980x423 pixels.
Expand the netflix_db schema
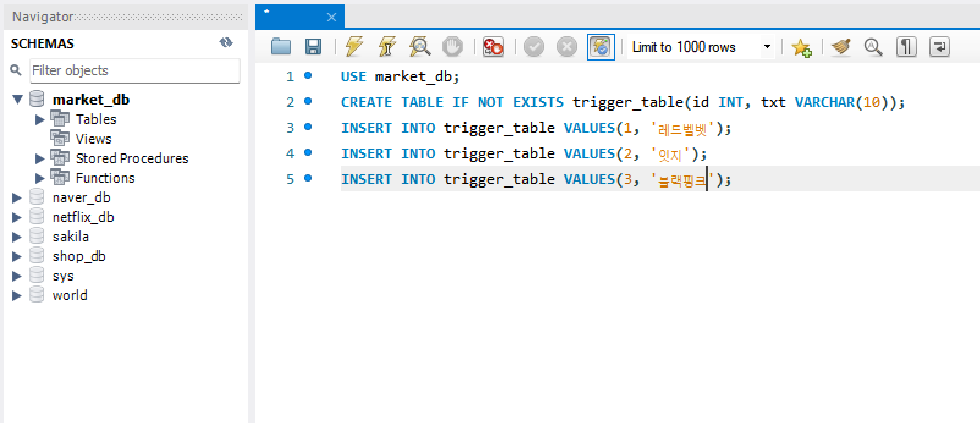pos(17,217)
